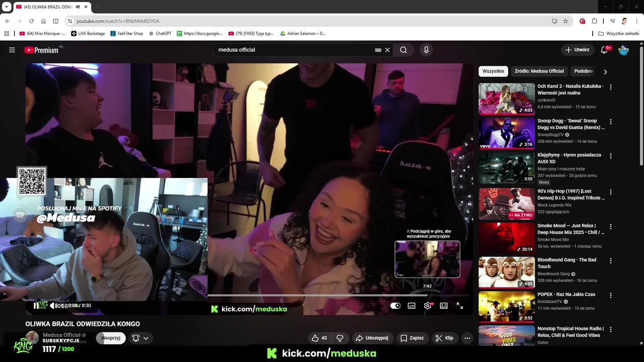Save video with Zapisz button

(412, 338)
